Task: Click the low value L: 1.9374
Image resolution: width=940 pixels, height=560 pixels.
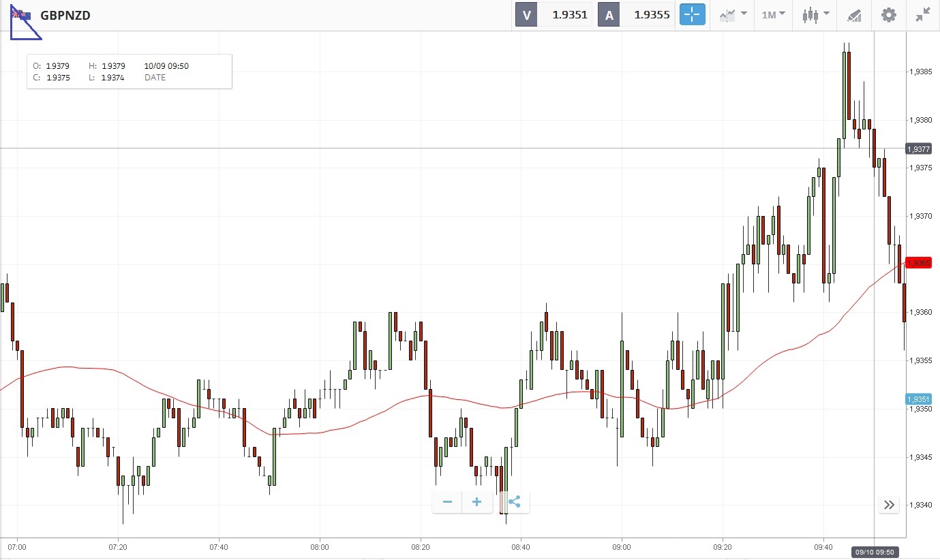Action: (x=107, y=78)
